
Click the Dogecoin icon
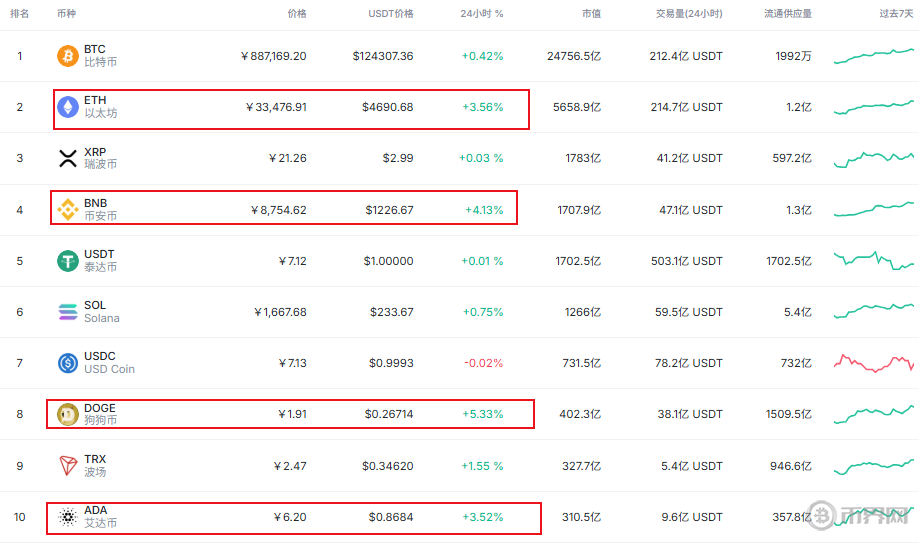pyautogui.click(x=68, y=414)
